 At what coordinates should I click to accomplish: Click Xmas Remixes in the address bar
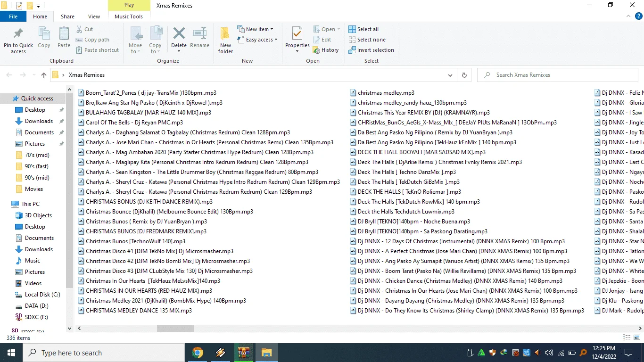click(87, 75)
